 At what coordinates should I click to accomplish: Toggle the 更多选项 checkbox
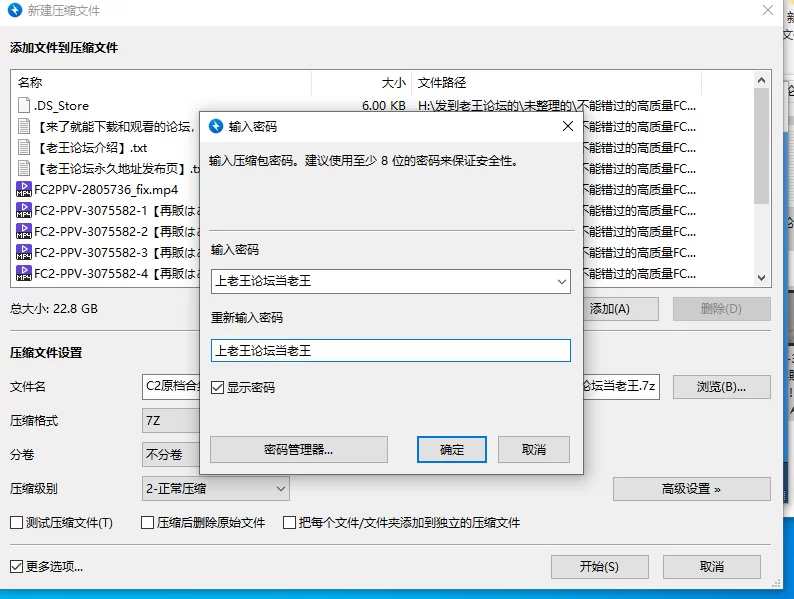coord(16,566)
